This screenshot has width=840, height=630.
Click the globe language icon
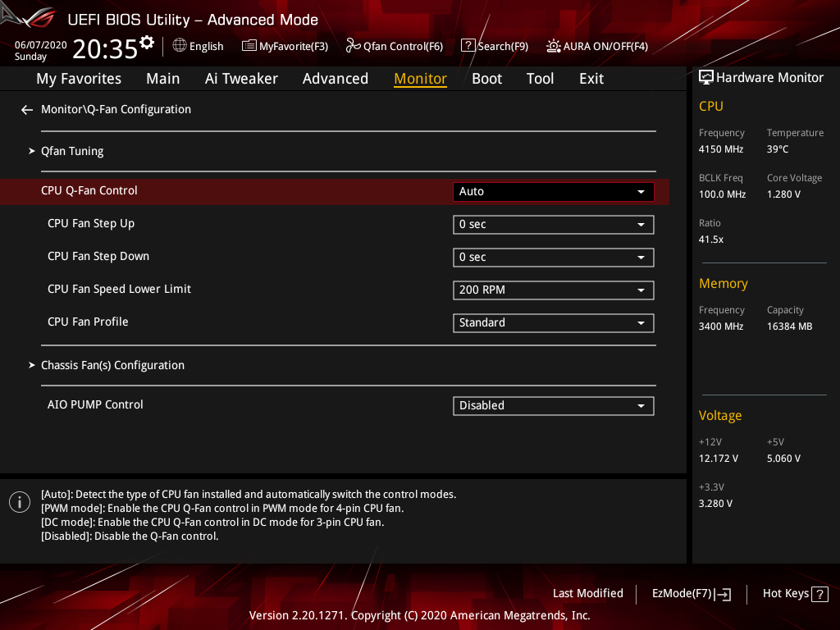(x=180, y=46)
